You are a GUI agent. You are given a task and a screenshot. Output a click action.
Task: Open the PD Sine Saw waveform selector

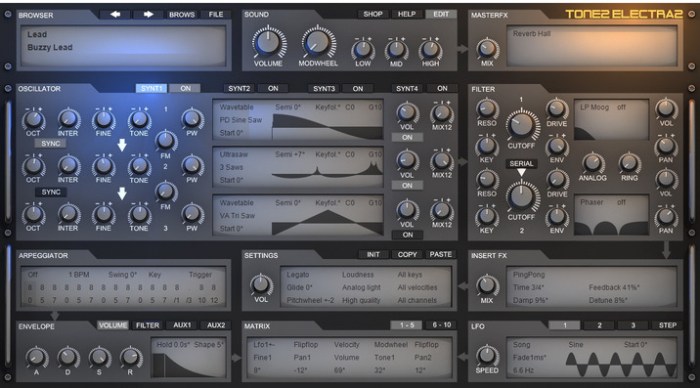point(241,120)
